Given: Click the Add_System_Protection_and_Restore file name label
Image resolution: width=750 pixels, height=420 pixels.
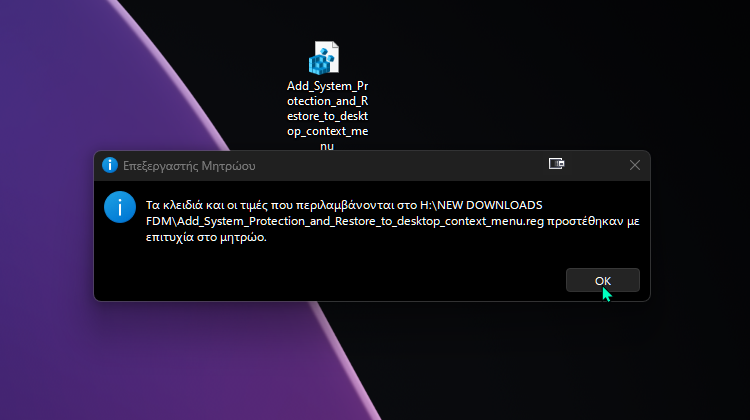Looking at the screenshot, I should (x=328, y=115).
